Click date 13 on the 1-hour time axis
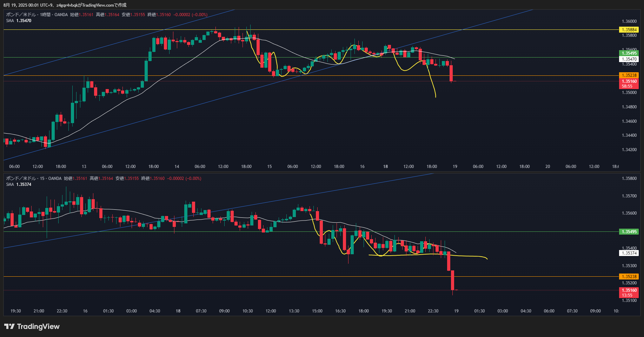This screenshot has width=644, height=337. pos(84,167)
